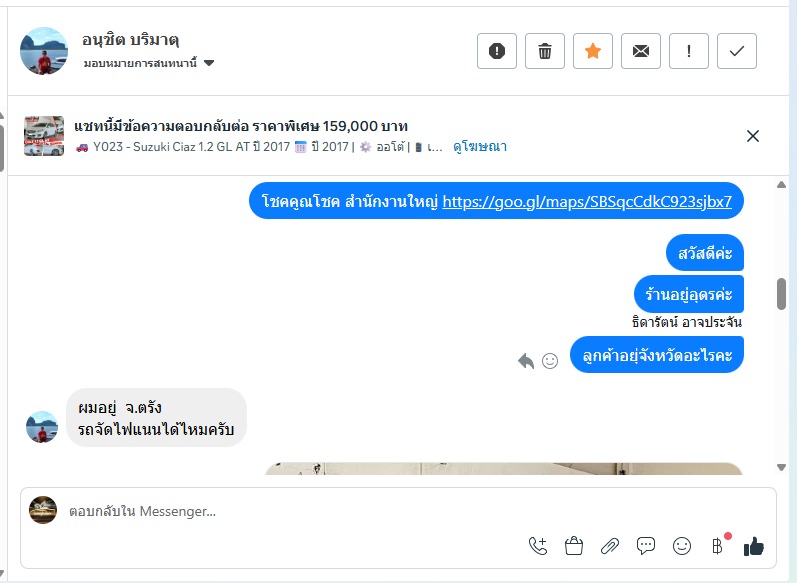Attach a file with paperclip icon
797x583 pixels.
pos(610,546)
